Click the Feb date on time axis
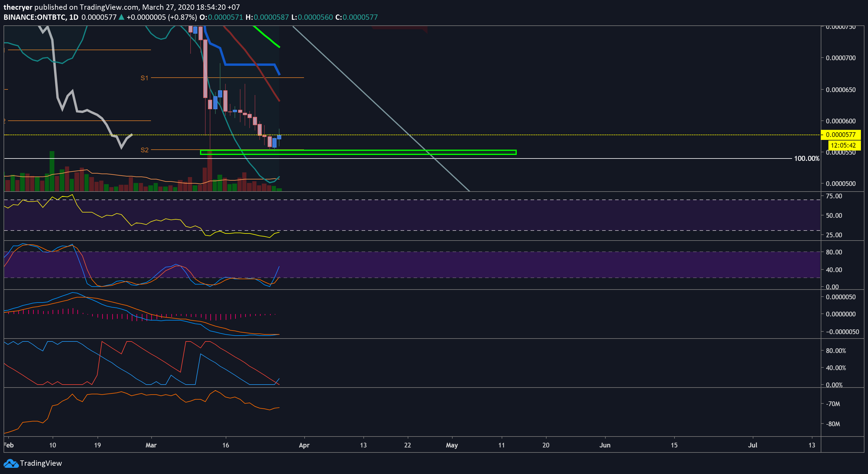The image size is (868, 474). [9, 445]
